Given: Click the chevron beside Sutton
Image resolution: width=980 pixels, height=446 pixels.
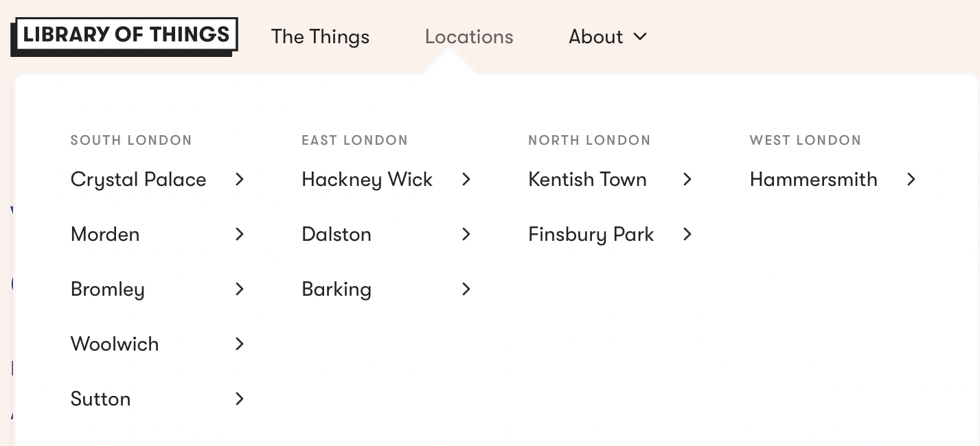Looking at the screenshot, I should tap(240, 399).
